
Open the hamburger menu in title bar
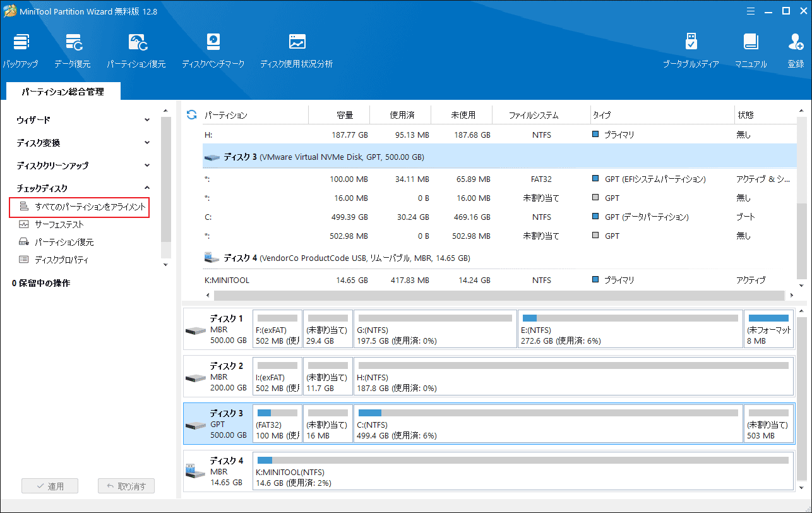[x=750, y=11]
